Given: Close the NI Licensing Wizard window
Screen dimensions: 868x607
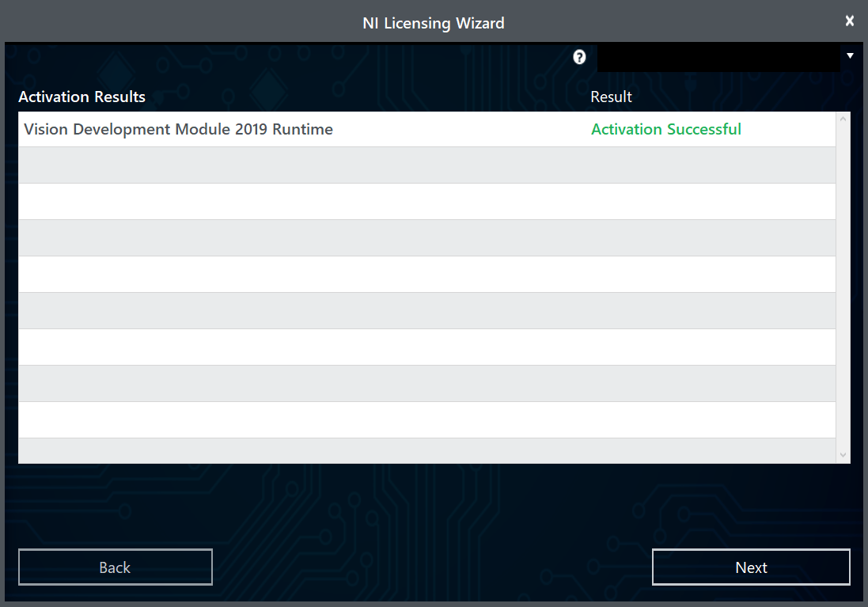Looking at the screenshot, I should [850, 21].
